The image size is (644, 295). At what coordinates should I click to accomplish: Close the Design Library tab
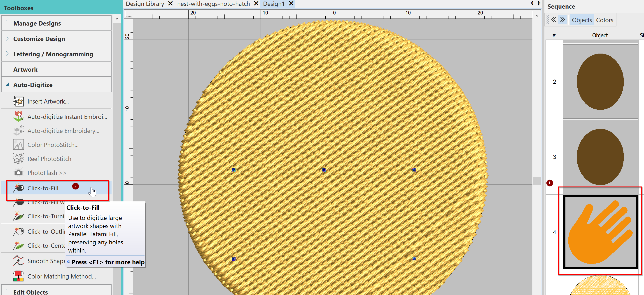[170, 3]
